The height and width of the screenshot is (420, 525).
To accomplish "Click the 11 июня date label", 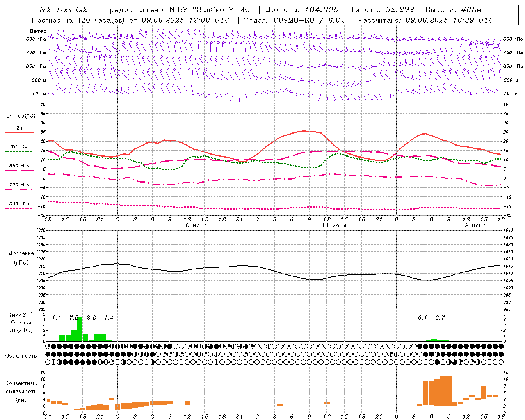I will click(334, 226).
